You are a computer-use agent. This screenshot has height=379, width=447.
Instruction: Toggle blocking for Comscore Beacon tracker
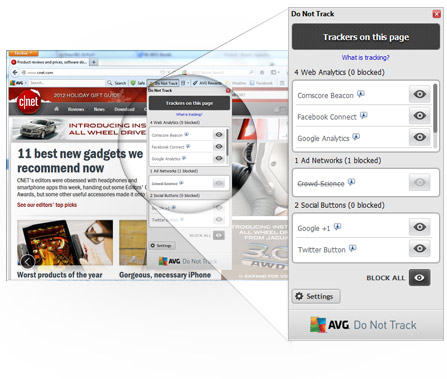419,94
